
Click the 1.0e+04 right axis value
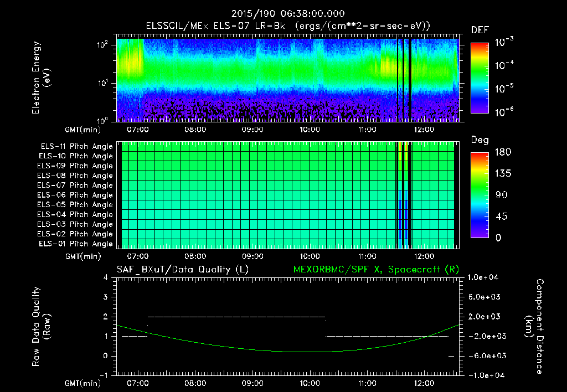click(483, 278)
